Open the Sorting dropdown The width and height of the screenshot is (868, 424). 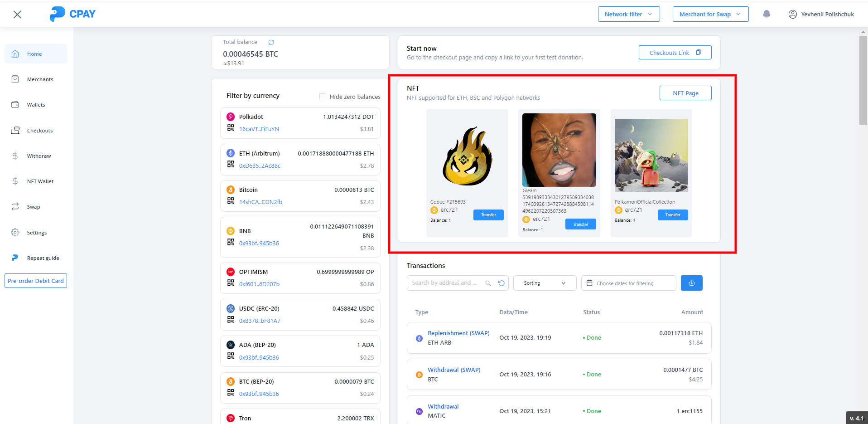544,283
